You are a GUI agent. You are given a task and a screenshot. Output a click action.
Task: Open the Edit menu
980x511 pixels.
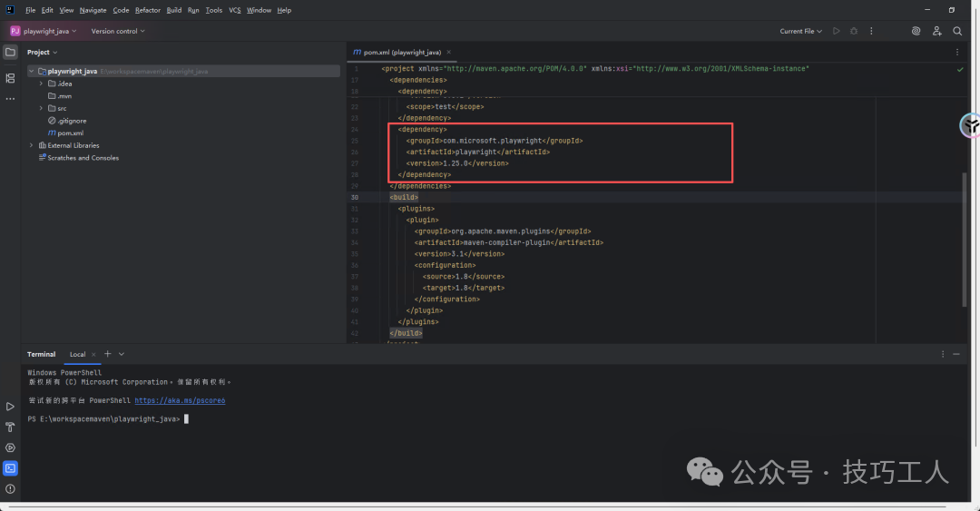47,10
